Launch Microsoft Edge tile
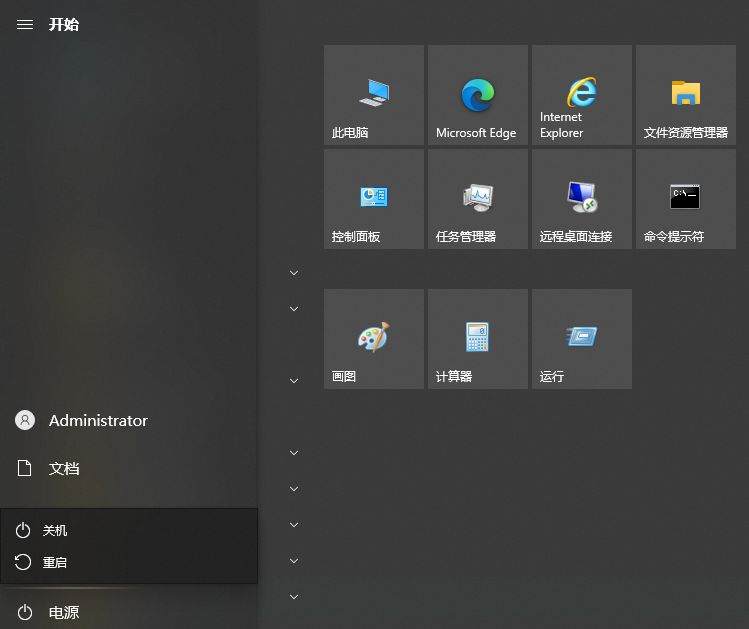Image resolution: width=749 pixels, height=629 pixels. tap(478, 95)
